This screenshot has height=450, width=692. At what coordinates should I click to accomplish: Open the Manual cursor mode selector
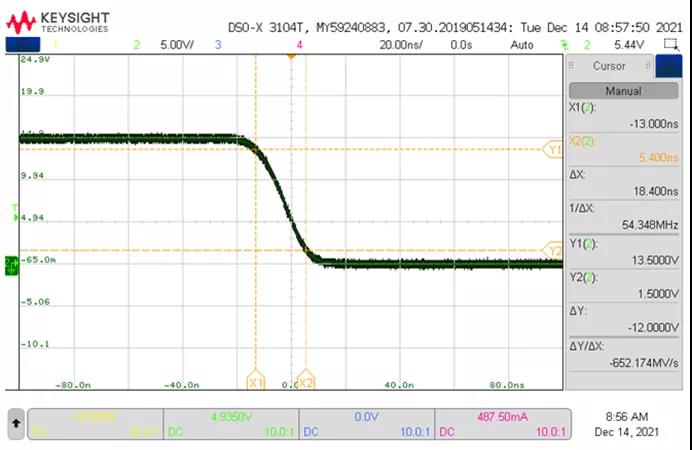(x=623, y=91)
